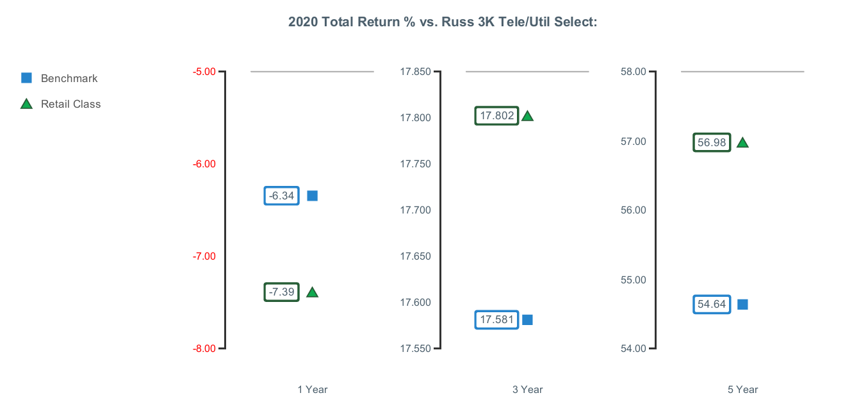This screenshot has height=418, width=868.
Task: Toggle the Benchmark legend label
Action: tap(69, 78)
